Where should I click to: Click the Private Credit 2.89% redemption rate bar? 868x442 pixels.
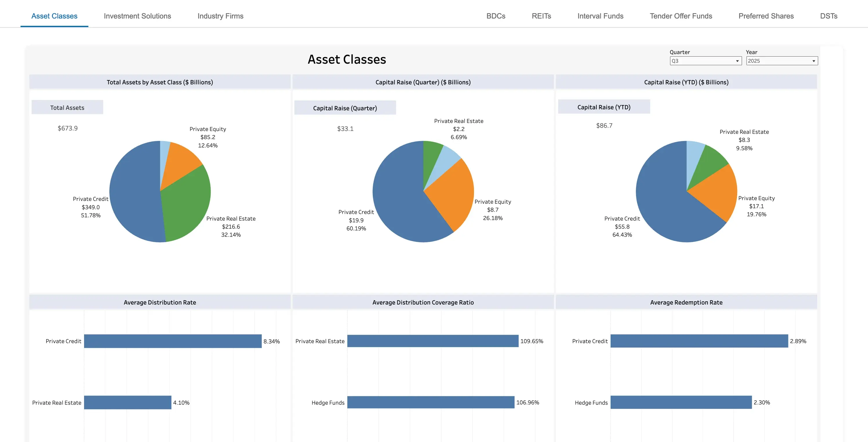tap(699, 341)
